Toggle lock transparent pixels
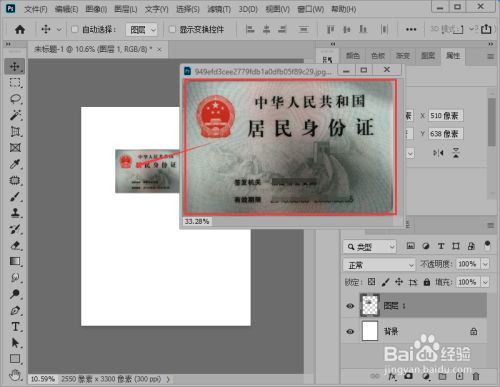The height and width of the screenshot is (387, 500). (x=371, y=282)
